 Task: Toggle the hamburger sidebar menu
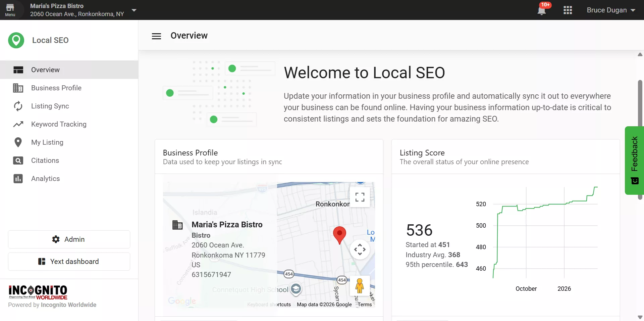pyautogui.click(x=156, y=36)
